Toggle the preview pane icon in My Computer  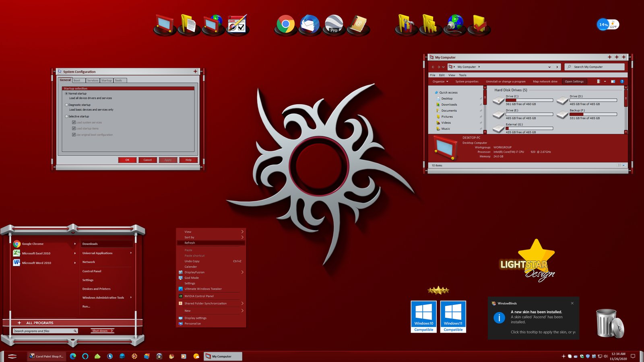pyautogui.click(x=613, y=81)
